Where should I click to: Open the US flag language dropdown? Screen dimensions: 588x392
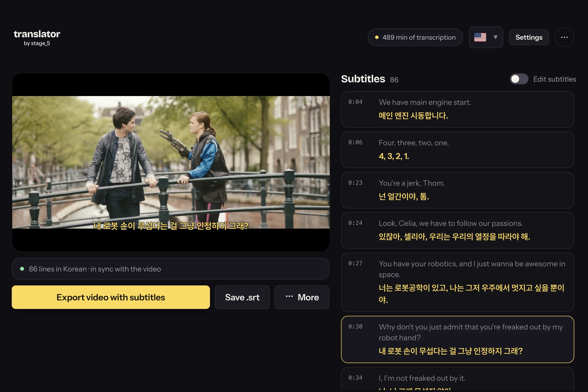(486, 37)
